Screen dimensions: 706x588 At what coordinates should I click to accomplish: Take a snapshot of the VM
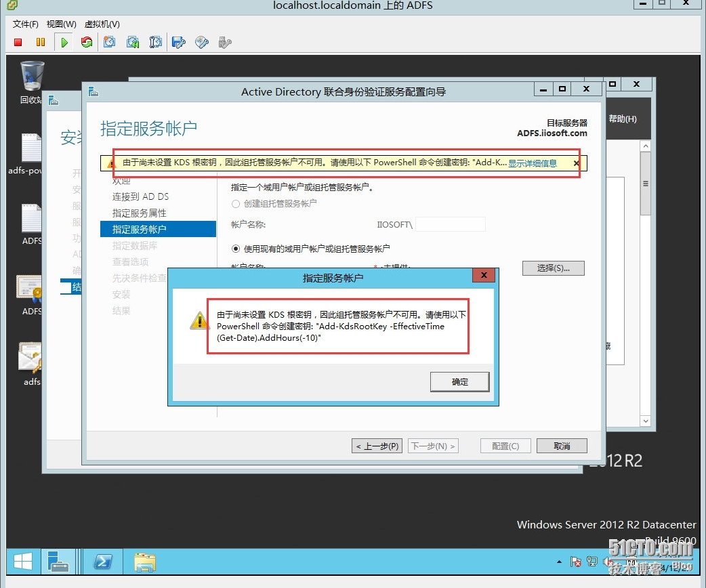tap(109, 42)
